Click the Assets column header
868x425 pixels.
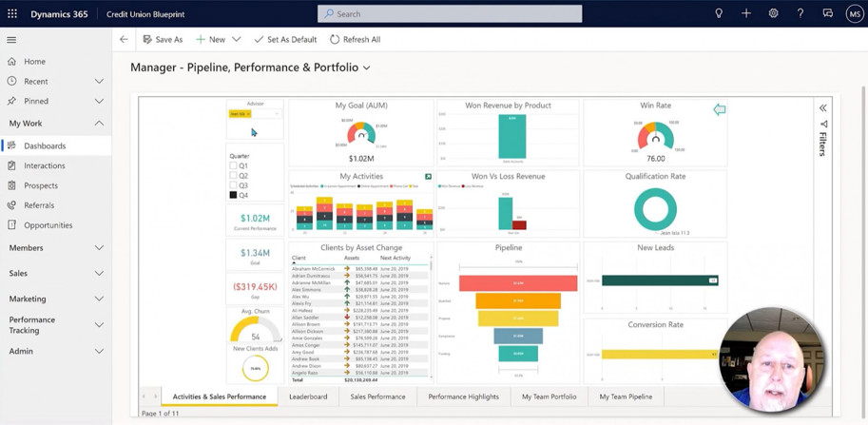pos(352,258)
